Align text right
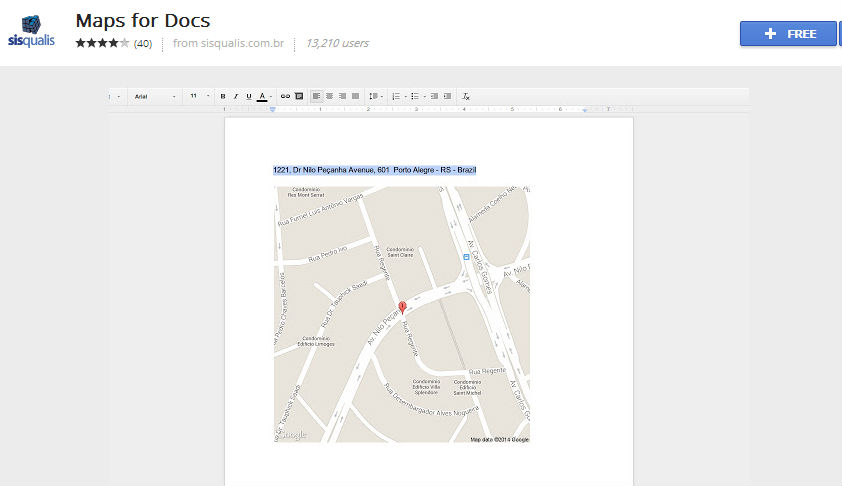842x486 pixels. click(342, 97)
